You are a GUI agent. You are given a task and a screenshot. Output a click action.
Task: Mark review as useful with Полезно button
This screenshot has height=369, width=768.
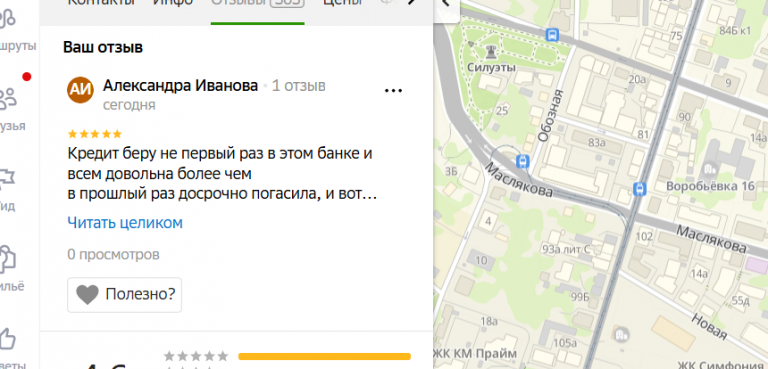pos(124,295)
